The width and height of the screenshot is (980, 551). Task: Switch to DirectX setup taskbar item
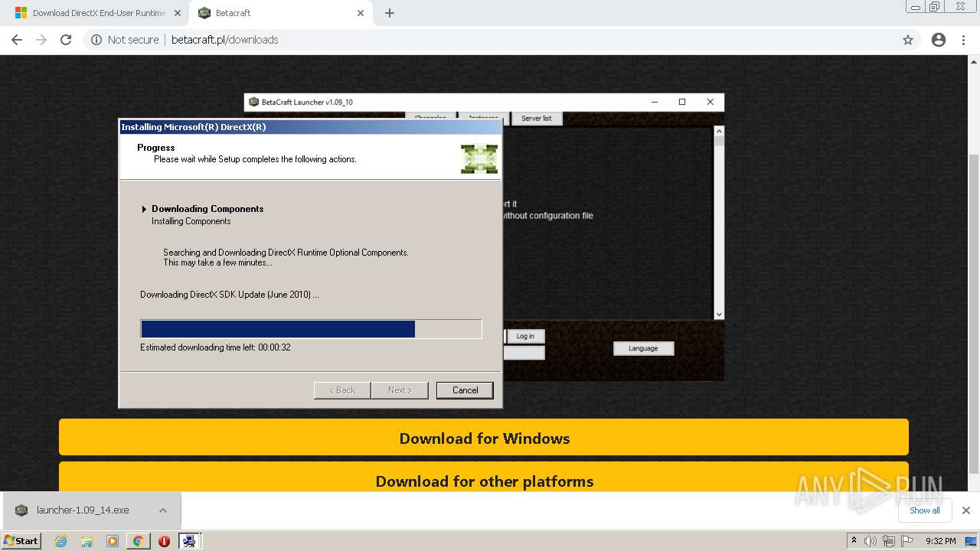click(189, 541)
